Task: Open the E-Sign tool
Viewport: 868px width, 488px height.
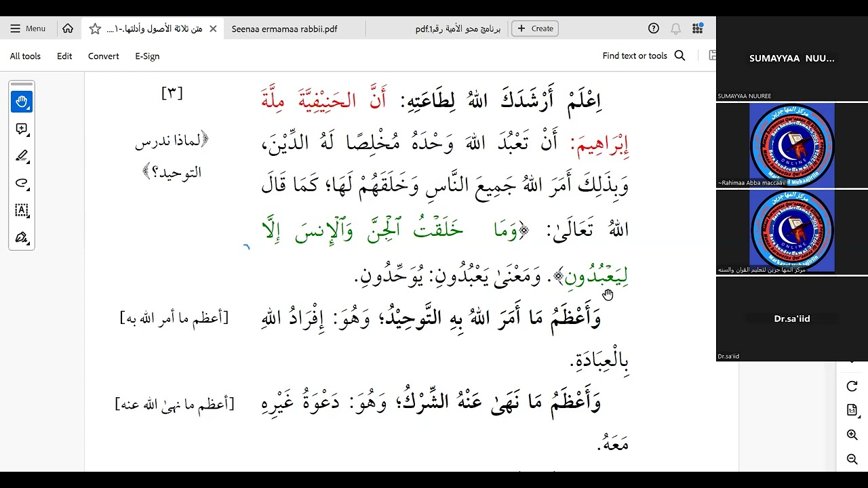Action: pos(147,56)
